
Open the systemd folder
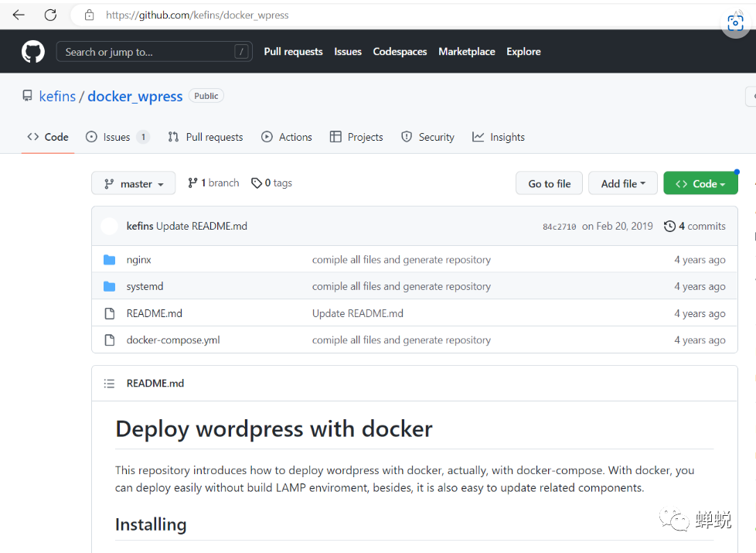click(145, 287)
